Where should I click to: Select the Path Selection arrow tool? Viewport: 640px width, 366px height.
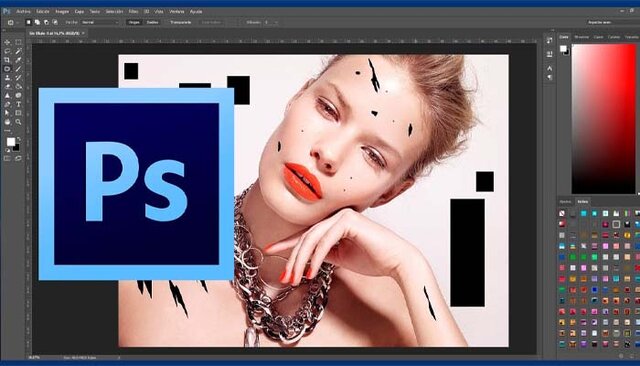[7, 113]
